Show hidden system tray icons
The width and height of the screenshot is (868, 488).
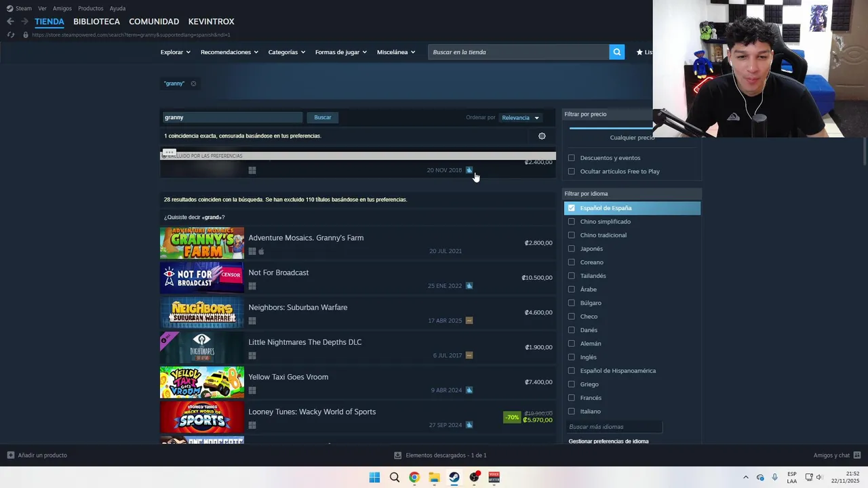coord(746,477)
